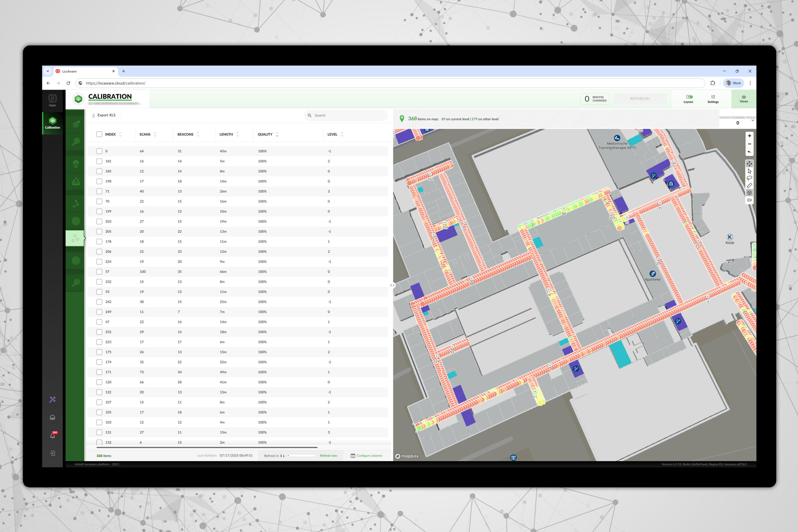
Task: Select the lasso selection map tool
Action: [x=749, y=178]
